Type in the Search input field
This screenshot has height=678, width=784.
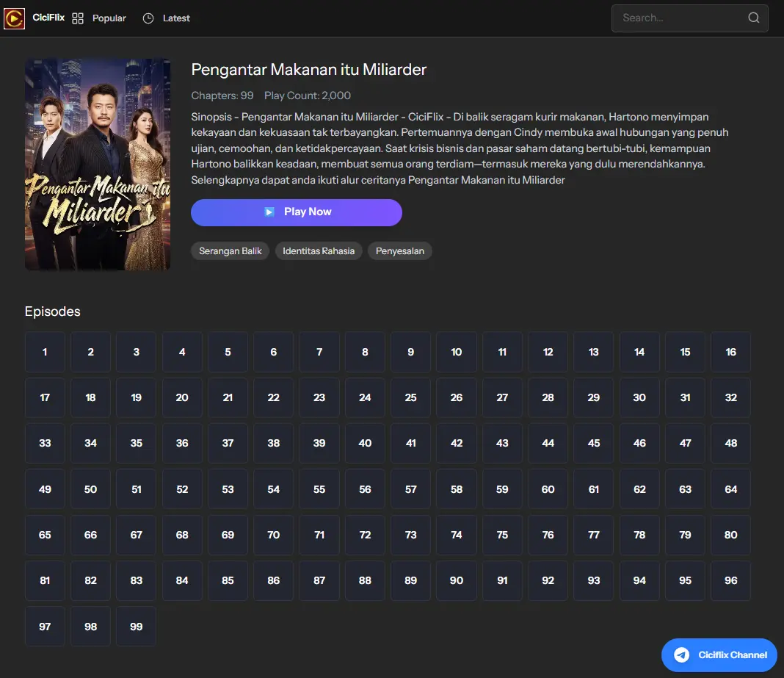click(x=679, y=18)
